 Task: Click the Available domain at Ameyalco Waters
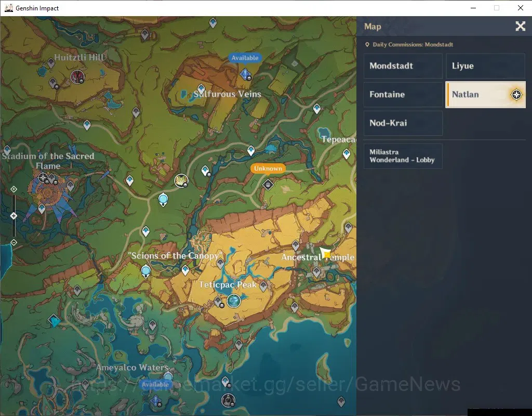click(x=156, y=401)
